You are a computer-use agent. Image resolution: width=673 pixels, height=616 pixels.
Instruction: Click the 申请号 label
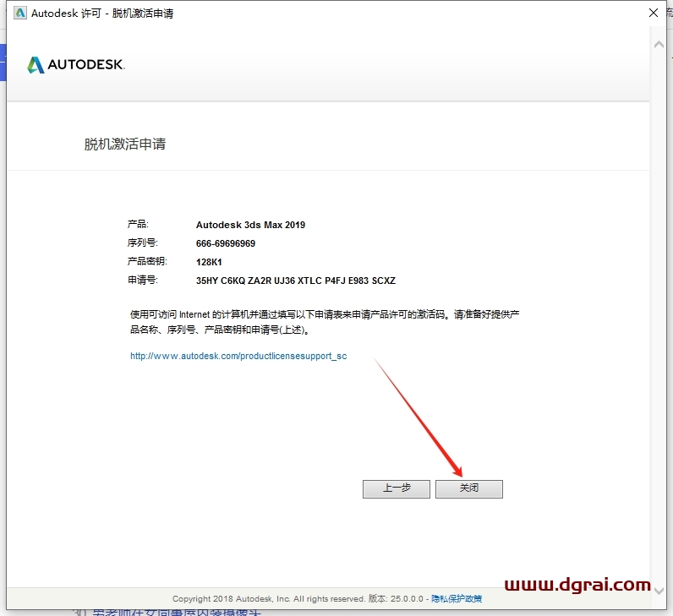[143, 281]
